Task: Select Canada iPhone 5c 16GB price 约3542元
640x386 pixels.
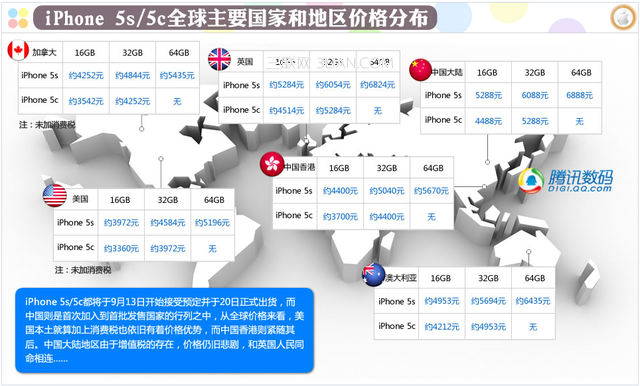Action: click(86, 101)
